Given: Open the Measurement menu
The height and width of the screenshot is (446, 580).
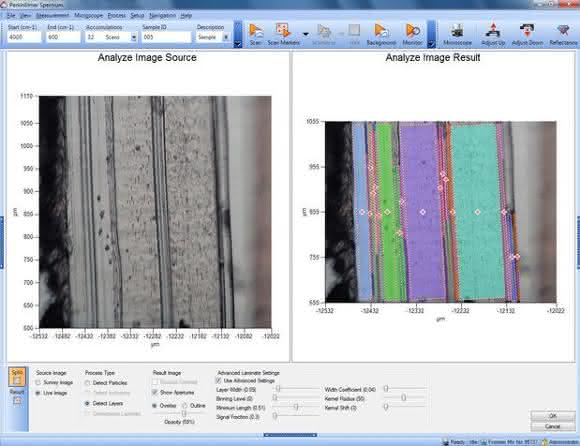Looking at the screenshot, I should pyautogui.click(x=53, y=16).
